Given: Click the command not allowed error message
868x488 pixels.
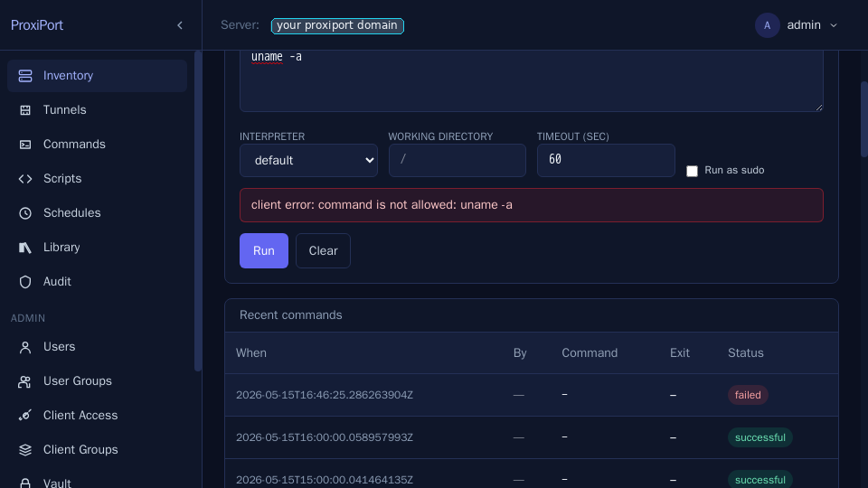Looking at the screenshot, I should 532,205.
